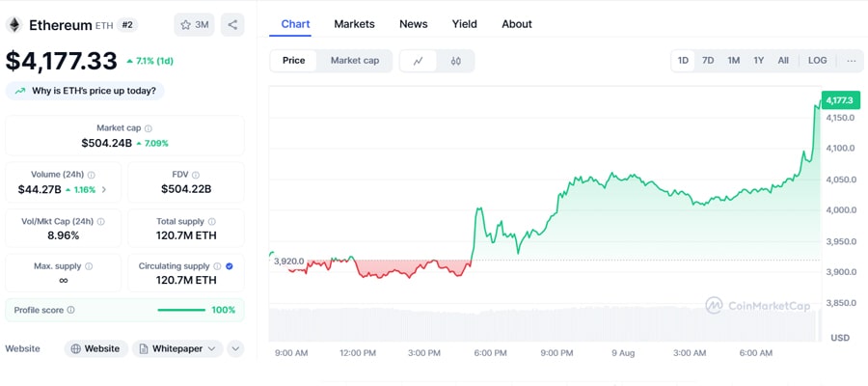868x386 pixels.
Task: Click the 3,920.0 opening price label
Action: 289,261
